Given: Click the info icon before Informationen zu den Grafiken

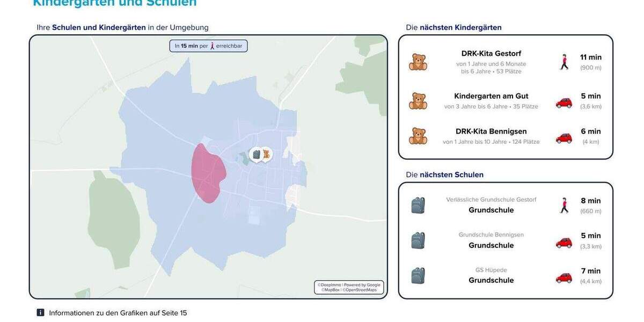Looking at the screenshot, I should (x=40, y=312).
